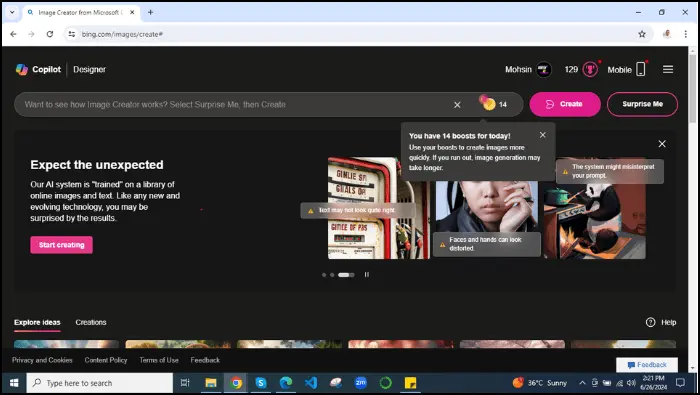Screen dimensions: 700x395
Task: Open Chrome three-dot menu
Action: click(x=686, y=34)
